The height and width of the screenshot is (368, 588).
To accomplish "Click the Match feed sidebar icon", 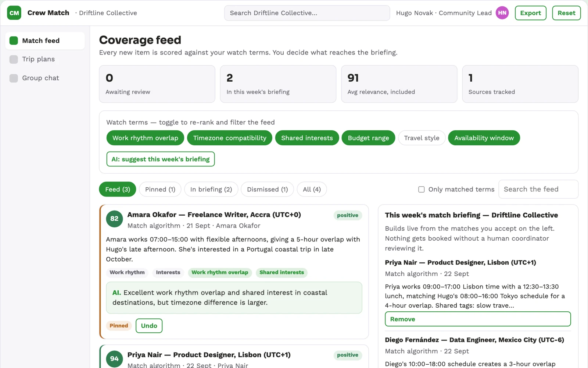I will click(x=14, y=40).
